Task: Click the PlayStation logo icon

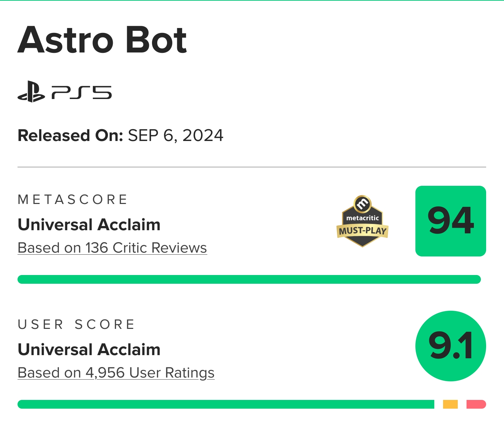Action: (x=31, y=92)
